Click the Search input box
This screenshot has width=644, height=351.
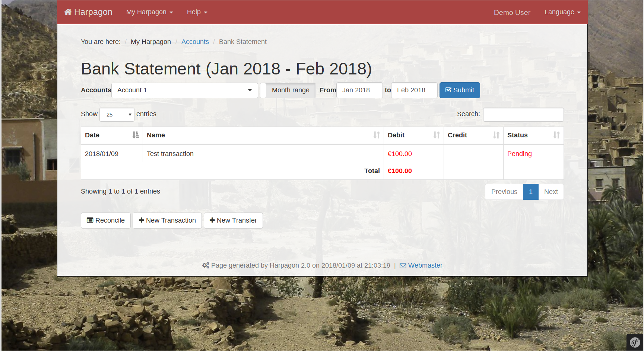click(x=523, y=114)
